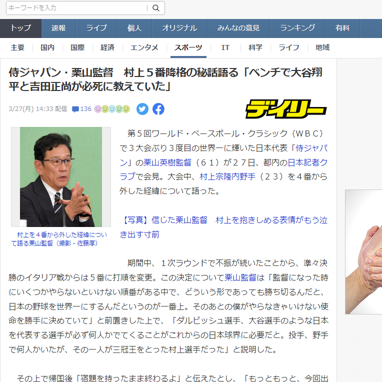Click the search magnifier icon

(x=156, y=8)
